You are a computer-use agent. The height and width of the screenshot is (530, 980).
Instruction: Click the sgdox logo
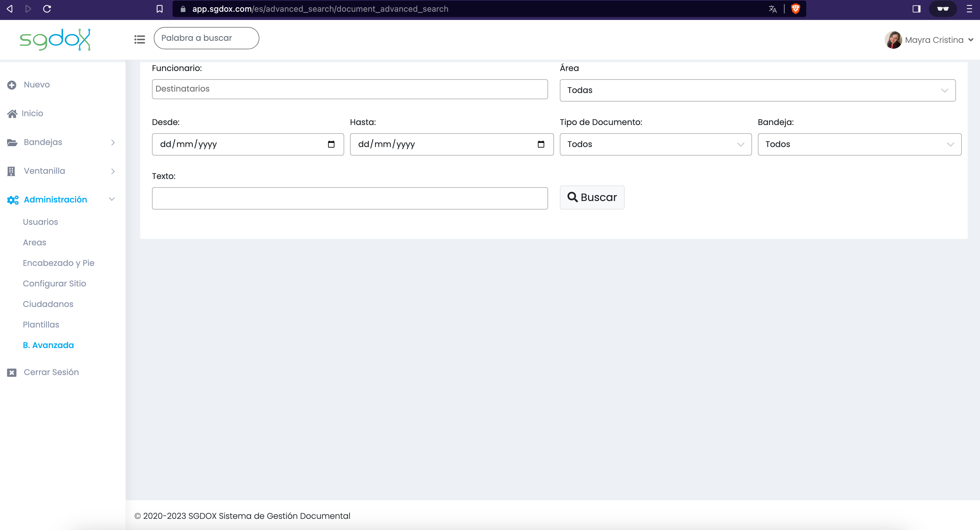tap(55, 39)
